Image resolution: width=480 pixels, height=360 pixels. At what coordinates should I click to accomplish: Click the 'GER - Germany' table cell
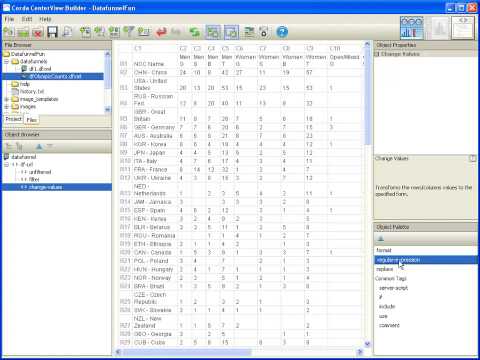click(154, 127)
